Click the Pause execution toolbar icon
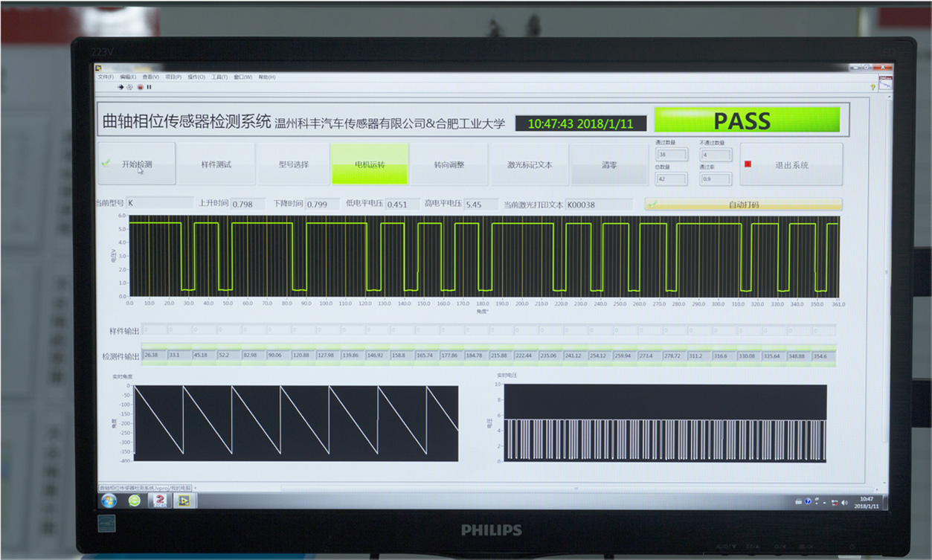 [149, 87]
